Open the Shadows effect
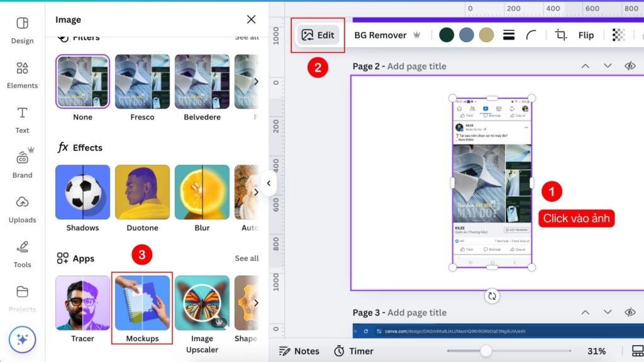The image size is (644, 362). click(82, 192)
